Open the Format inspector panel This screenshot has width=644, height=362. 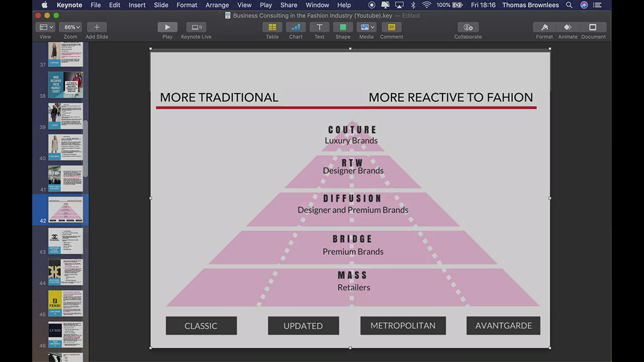tap(544, 27)
